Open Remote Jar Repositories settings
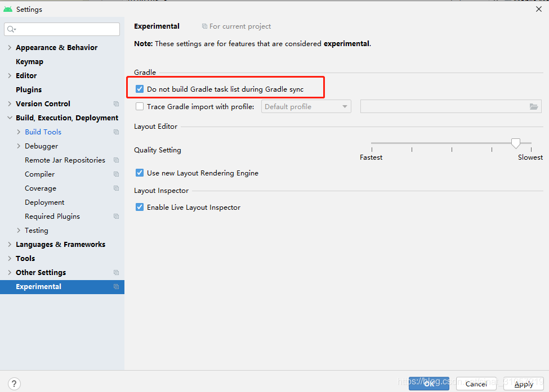 [x=65, y=160]
